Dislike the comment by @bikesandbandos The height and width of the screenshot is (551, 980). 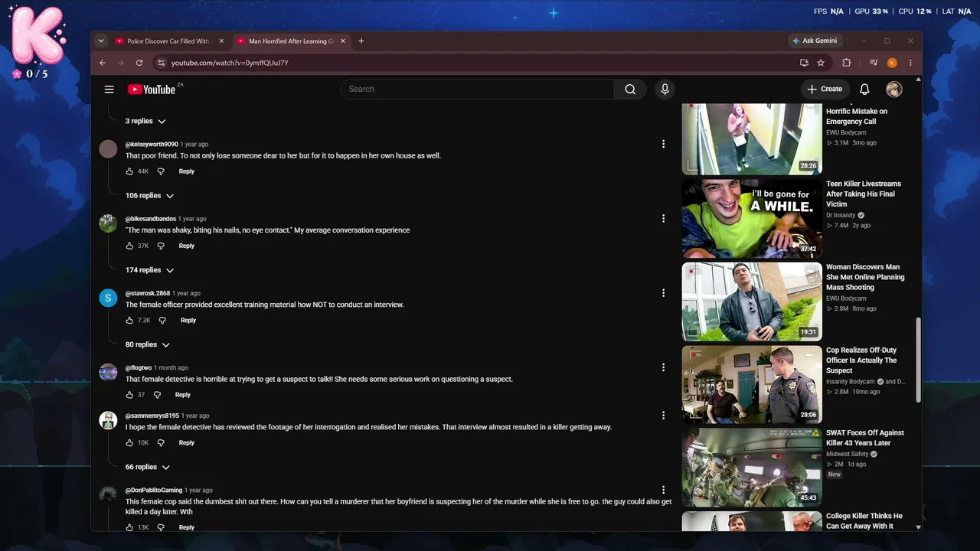[161, 246]
